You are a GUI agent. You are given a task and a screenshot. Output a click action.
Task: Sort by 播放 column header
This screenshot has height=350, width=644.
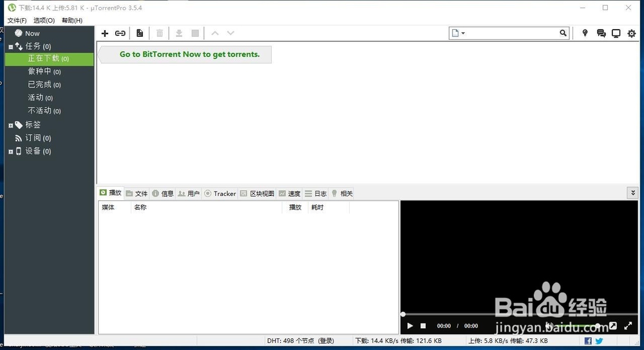pyautogui.click(x=296, y=208)
